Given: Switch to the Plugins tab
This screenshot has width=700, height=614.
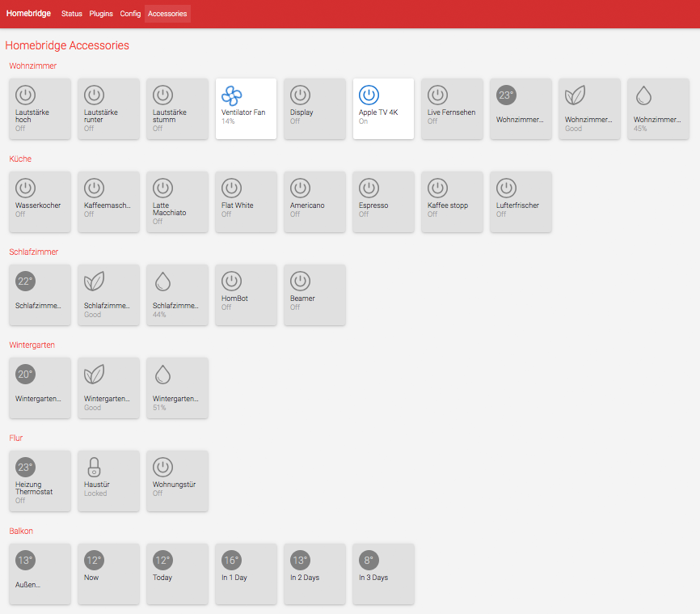Looking at the screenshot, I should tap(101, 14).
